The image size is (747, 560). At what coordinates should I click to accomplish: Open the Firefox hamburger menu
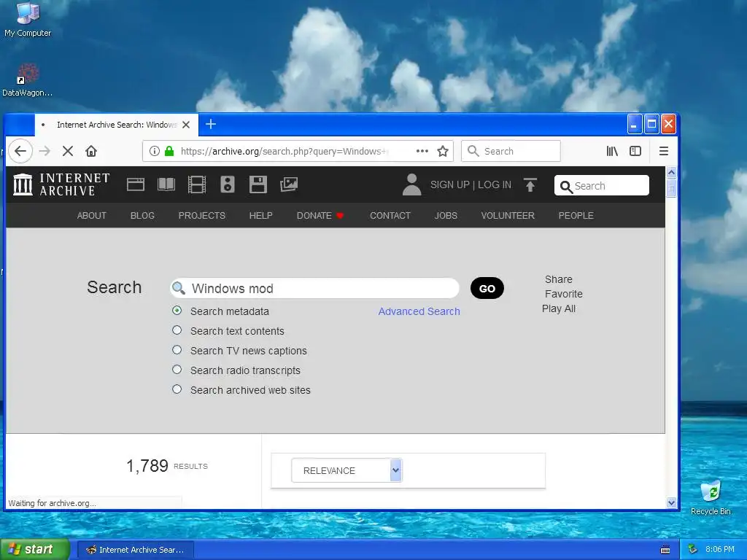pyautogui.click(x=664, y=152)
